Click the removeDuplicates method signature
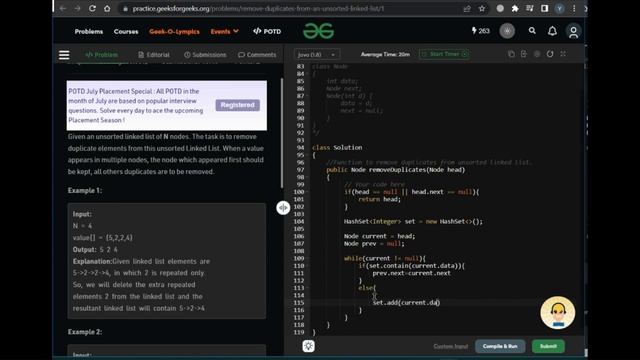The height and width of the screenshot is (360, 640). pos(396,170)
